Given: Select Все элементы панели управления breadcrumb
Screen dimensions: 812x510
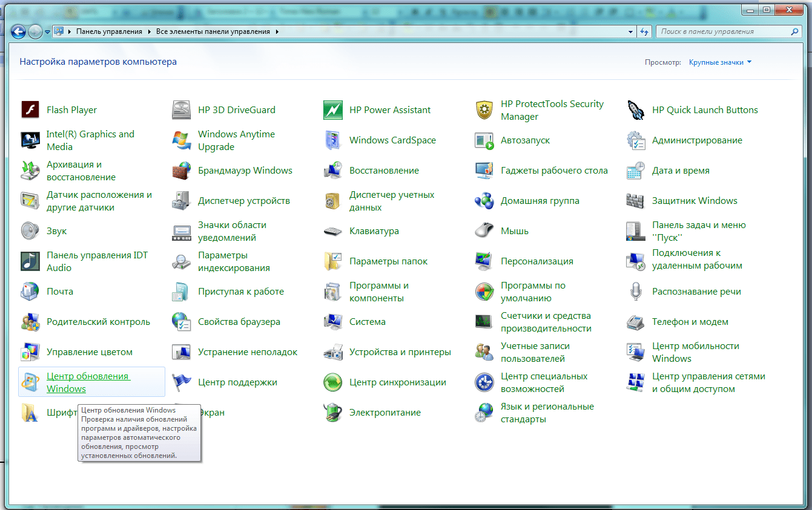Looking at the screenshot, I should [x=214, y=31].
